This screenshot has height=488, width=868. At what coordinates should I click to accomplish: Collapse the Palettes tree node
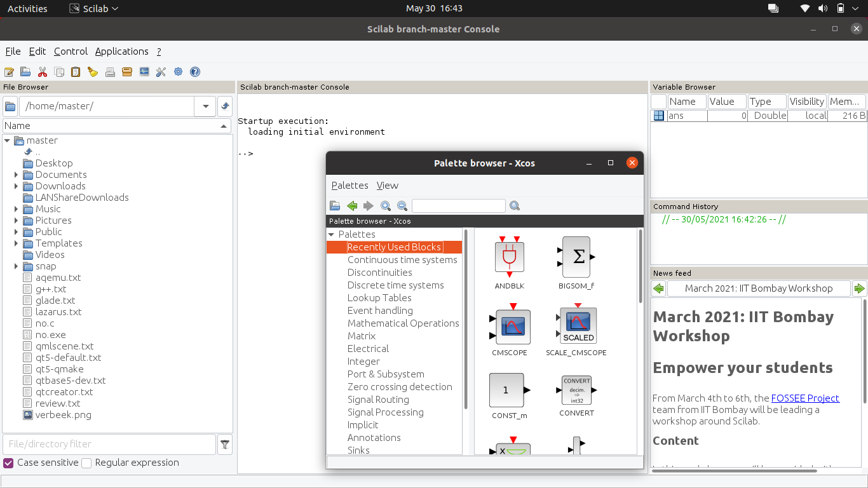331,234
